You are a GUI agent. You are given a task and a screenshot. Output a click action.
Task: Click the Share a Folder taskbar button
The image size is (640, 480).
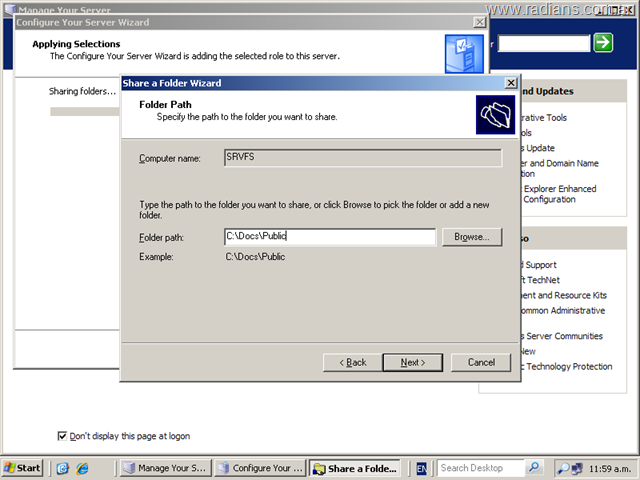355,468
